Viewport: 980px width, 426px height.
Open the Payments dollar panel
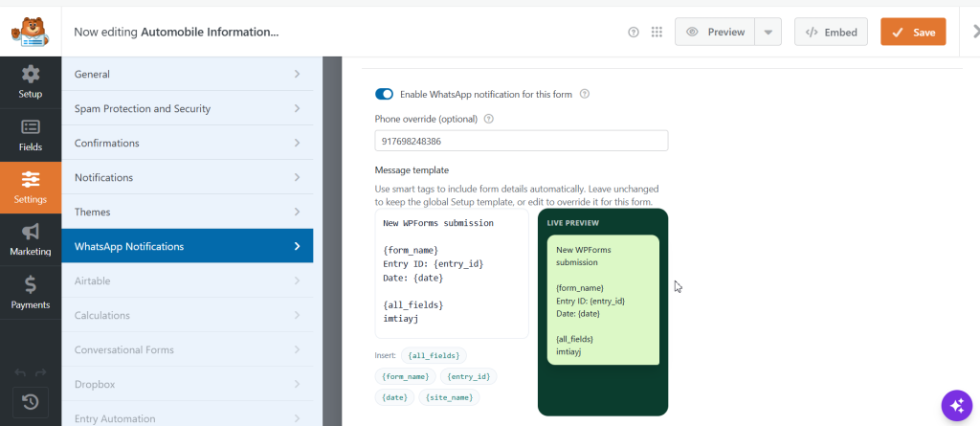[x=31, y=293]
